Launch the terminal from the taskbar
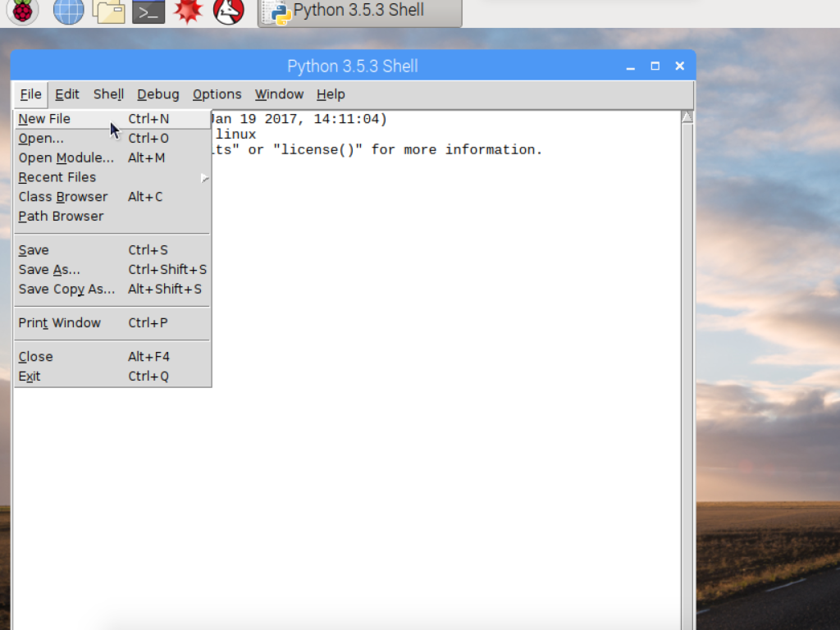 148,11
